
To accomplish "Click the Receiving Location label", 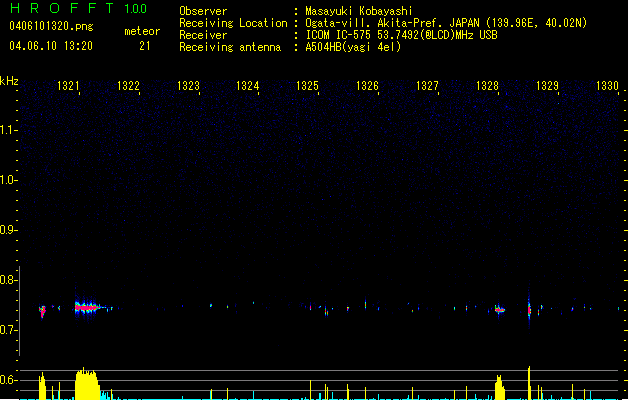I will click(x=233, y=23).
